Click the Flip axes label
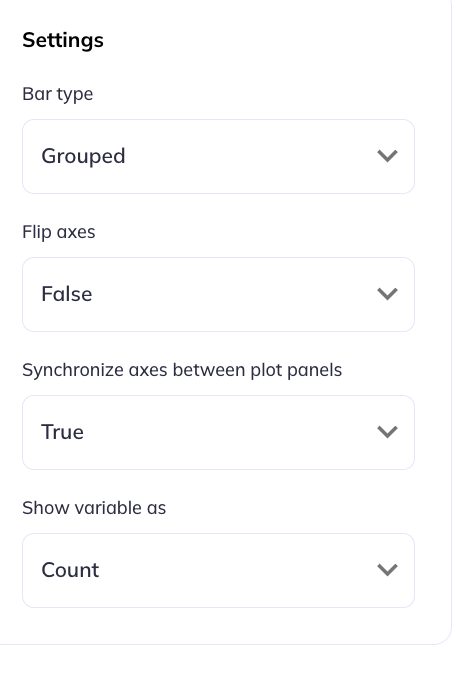 59,232
